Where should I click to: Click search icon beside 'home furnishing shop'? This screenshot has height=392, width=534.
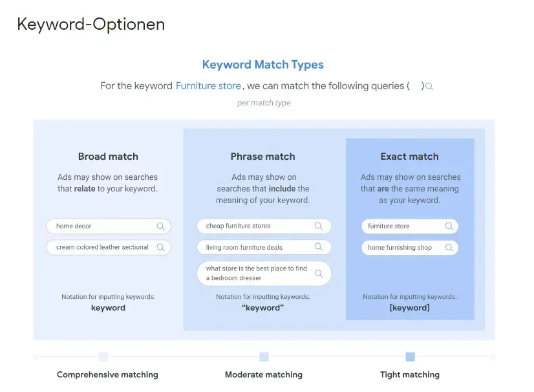pos(449,248)
